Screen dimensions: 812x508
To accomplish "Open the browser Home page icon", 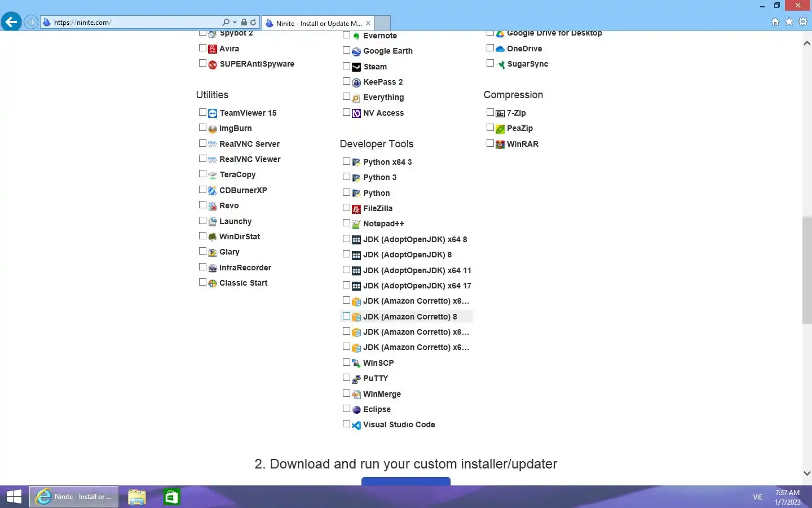I will tap(775, 22).
